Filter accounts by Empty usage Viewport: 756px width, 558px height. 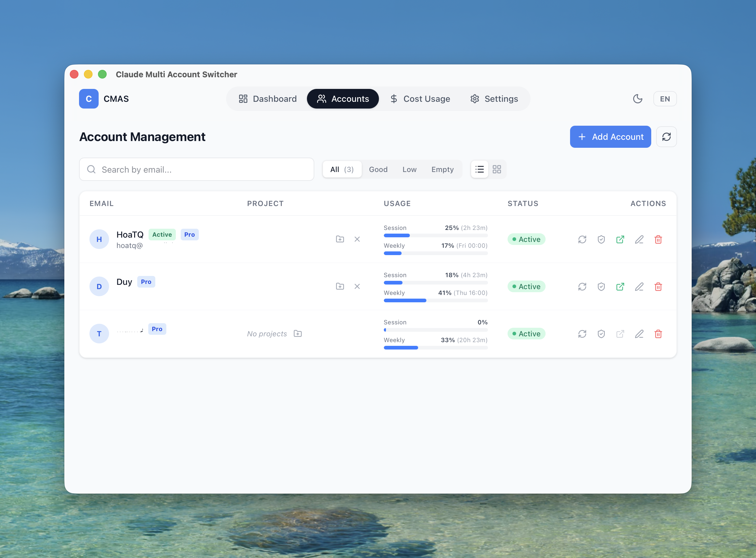click(x=442, y=169)
